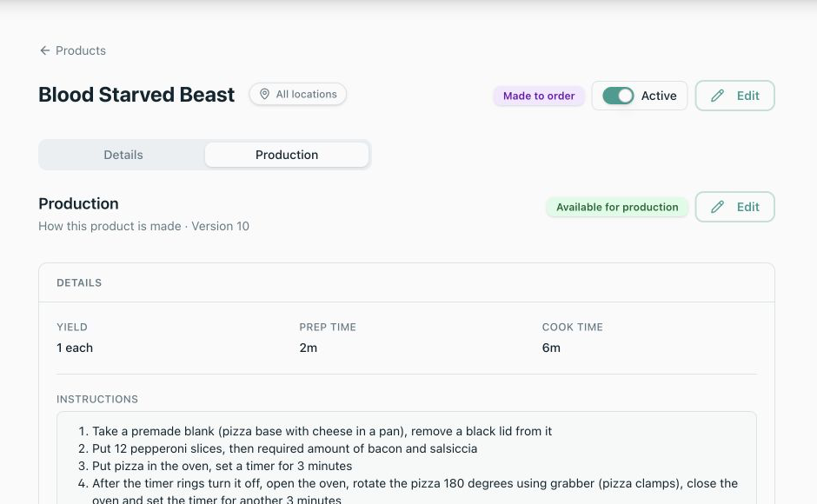Click the Production section heading
This screenshot has width=817, height=504.
click(x=79, y=203)
